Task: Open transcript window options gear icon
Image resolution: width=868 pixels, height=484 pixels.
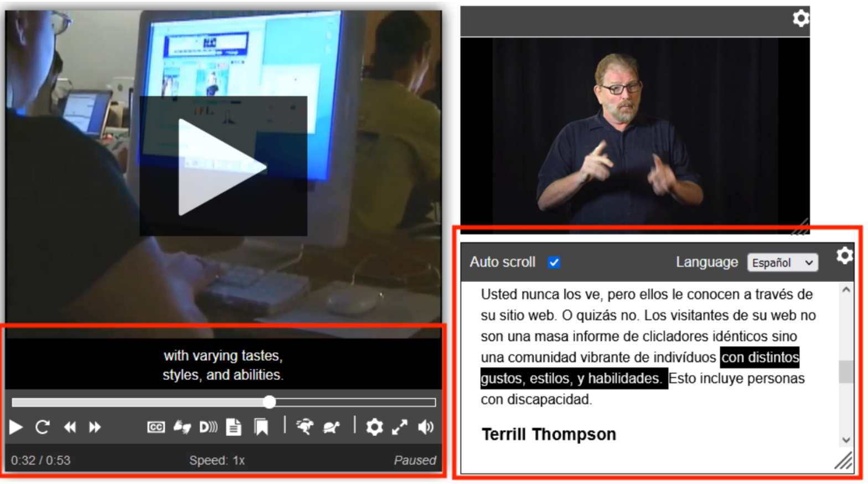Action: click(x=844, y=255)
